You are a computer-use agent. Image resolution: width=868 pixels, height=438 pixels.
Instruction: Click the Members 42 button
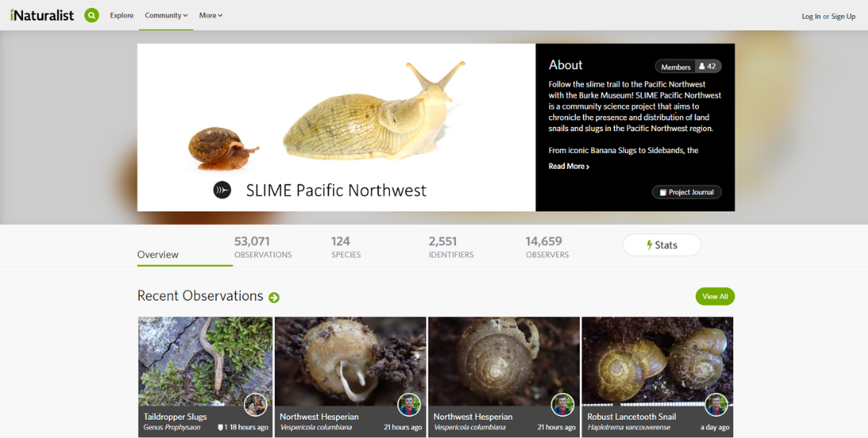point(688,66)
